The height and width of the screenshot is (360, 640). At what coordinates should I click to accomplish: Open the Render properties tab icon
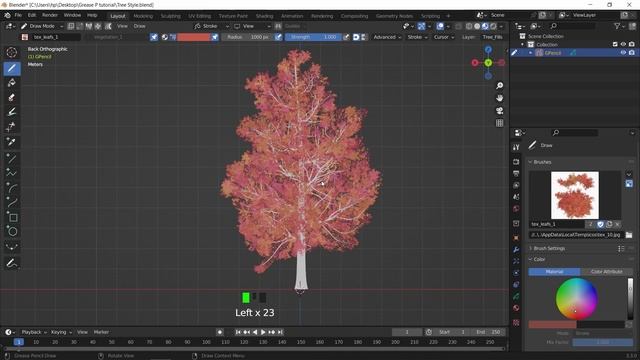pos(516,162)
